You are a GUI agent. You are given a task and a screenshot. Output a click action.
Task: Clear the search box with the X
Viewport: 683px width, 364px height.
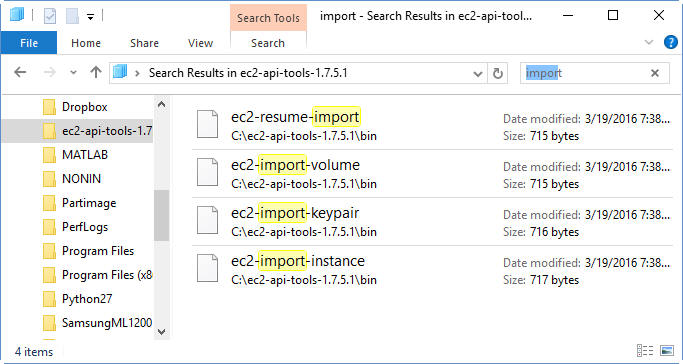click(x=655, y=73)
